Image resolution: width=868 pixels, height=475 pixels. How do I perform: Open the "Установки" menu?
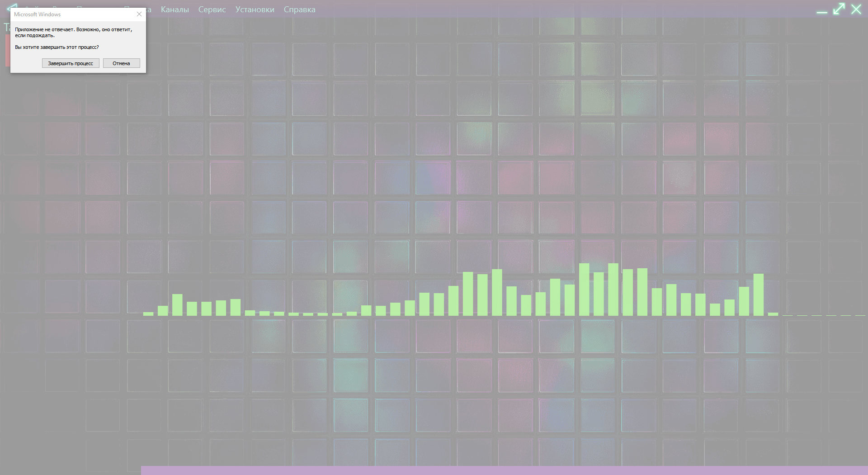[x=255, y=9]
